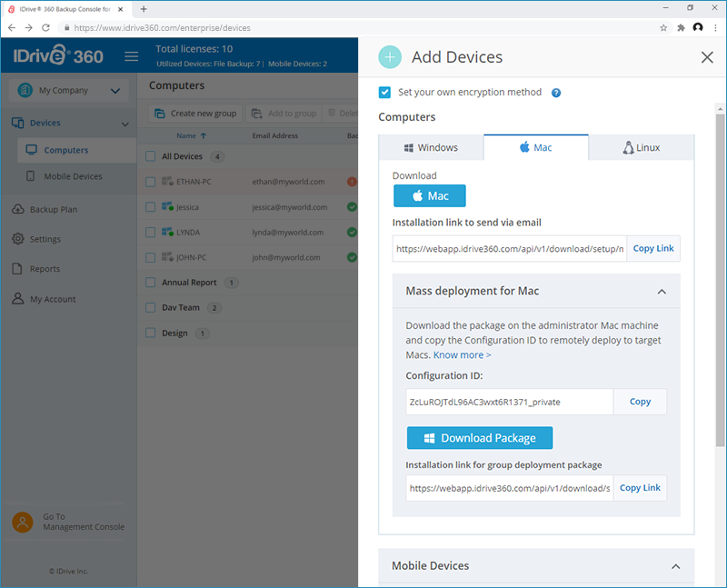Collapse the Devices sidebar section
Screen dimensions: 727x588
pos(124,124)
